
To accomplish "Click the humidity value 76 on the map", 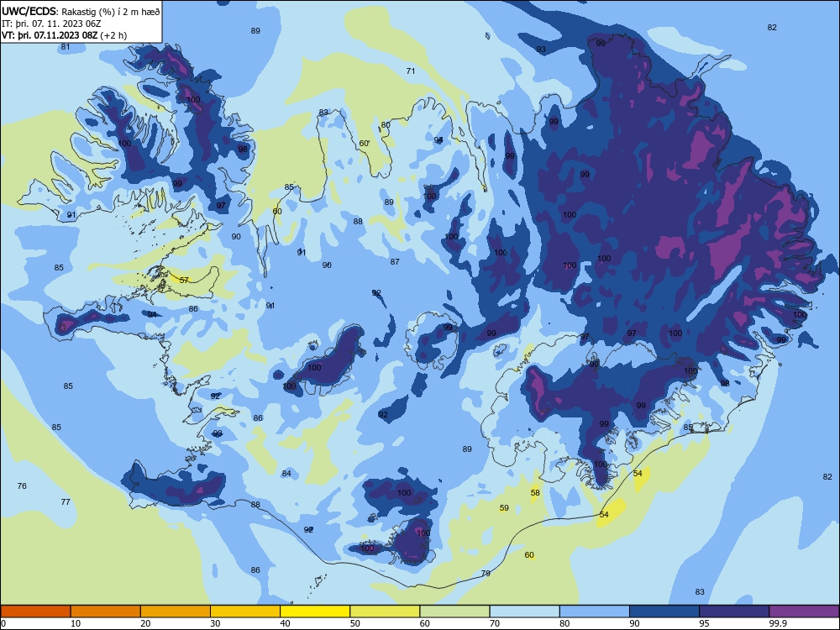I will pyautogui.click(x=22, y=486).
